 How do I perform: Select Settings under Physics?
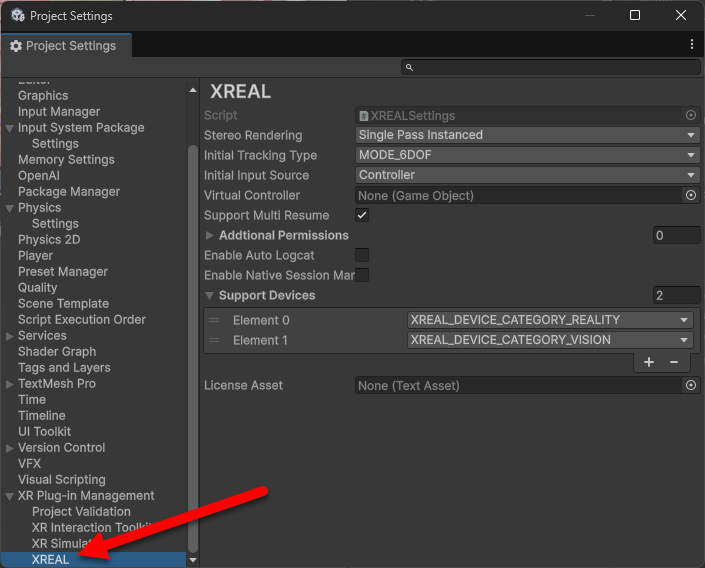[x=55, y=224]
